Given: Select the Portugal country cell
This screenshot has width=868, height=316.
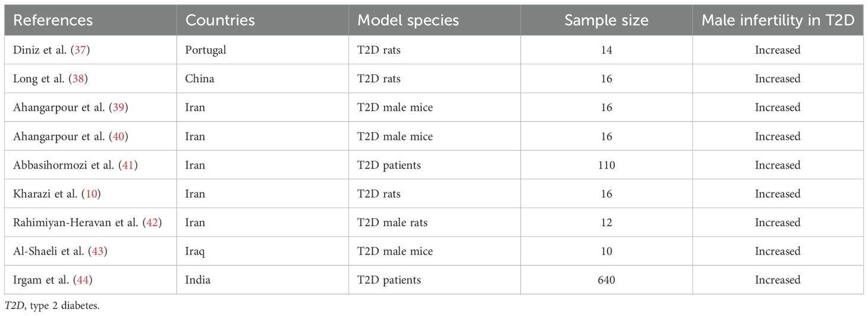Looking at the screenshot, I should click(x=206, y=50).
